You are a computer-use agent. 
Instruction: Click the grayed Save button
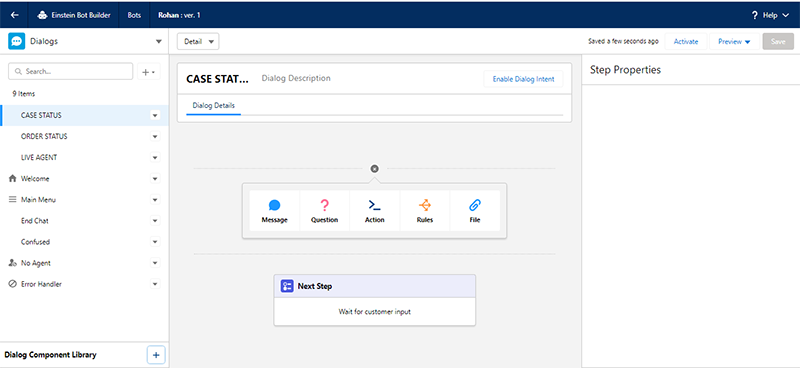(x=778, y=41)
